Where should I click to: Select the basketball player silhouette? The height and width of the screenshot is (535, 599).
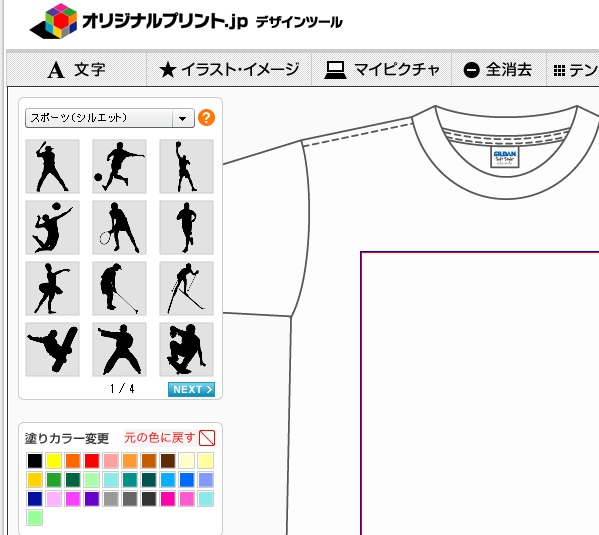tap(186, 166)
